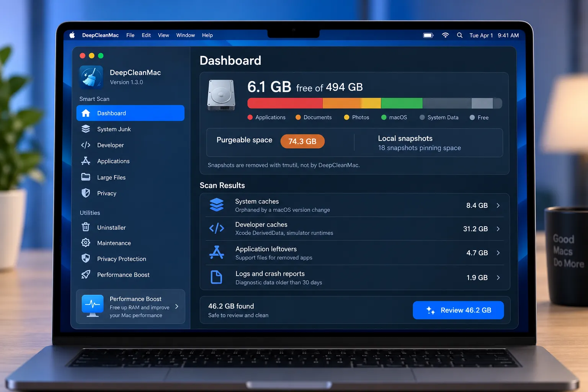Click the Performance Boost rocket icon
Screen dimensions: 588x392
tap(86, 274)
